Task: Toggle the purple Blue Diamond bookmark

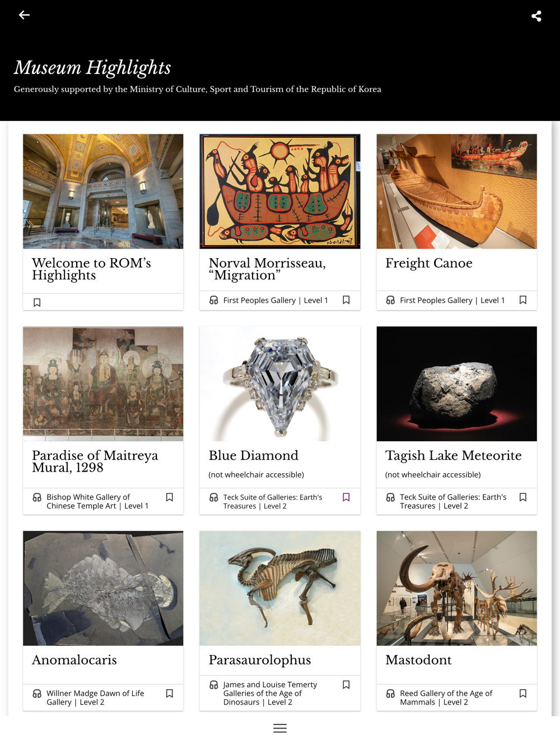Action: (x=346, y=497)
